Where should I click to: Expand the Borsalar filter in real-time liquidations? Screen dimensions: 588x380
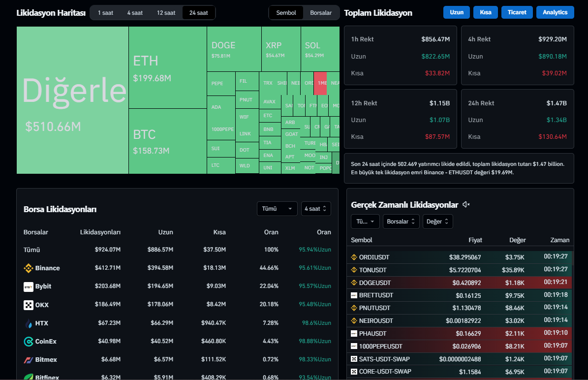(x=401, y=222)
